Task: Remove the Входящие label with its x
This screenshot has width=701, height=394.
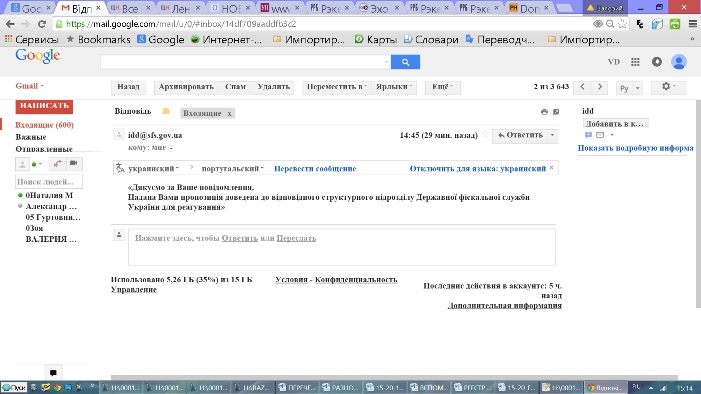Action: point(229,114)
